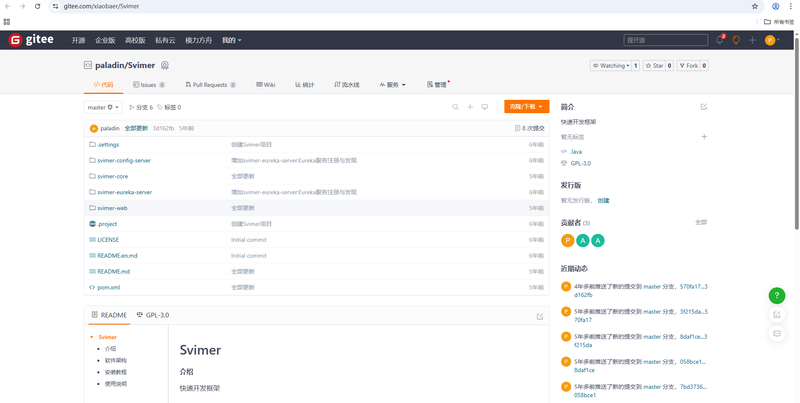Viewport: 800px width, 403px height.
Task: Open the Watching dropdown
Action: coord(611,65)
